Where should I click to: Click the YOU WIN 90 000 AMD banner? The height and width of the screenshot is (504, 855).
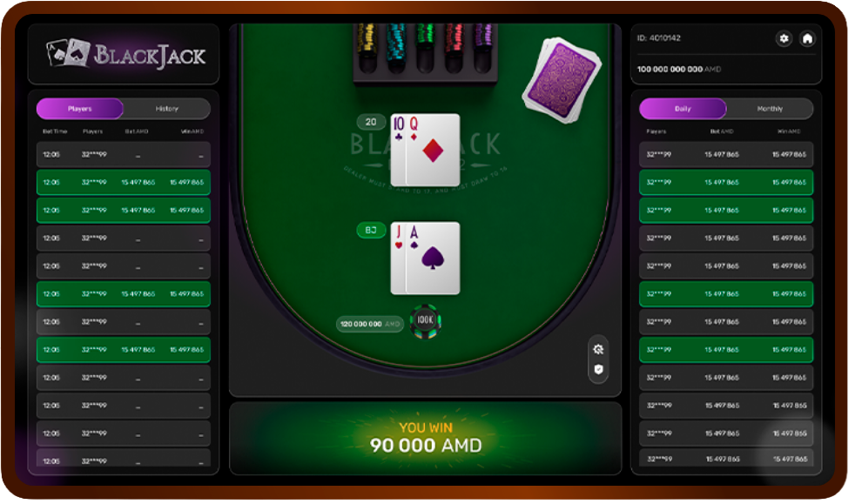(x=425, y=439)
